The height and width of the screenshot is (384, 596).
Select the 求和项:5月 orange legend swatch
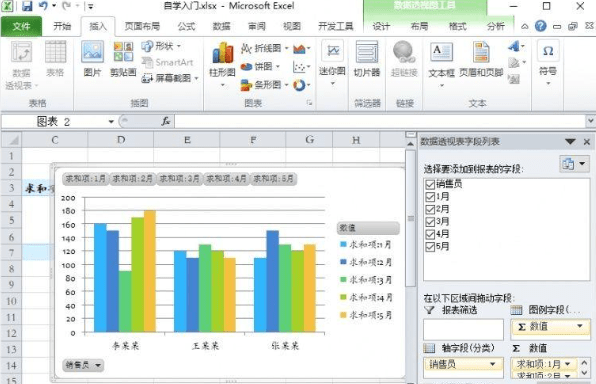[x=343, y=315]
